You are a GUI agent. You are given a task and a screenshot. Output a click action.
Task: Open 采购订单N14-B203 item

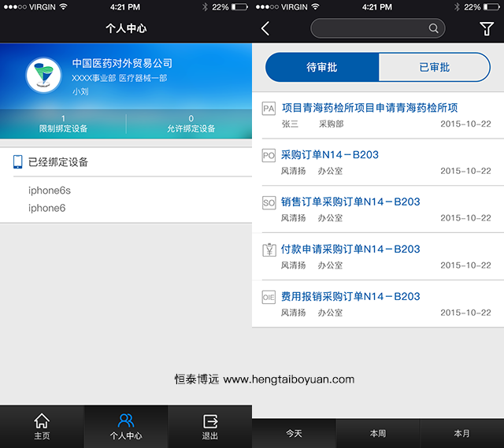[378, 162]
